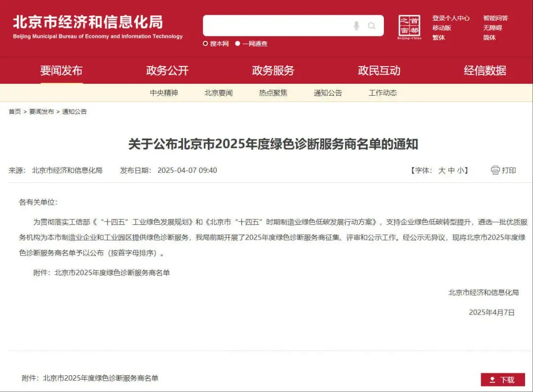Click 首页 in the breadcrumb
The width and height of the screenshot is (533, 392).
click(15, 111)
